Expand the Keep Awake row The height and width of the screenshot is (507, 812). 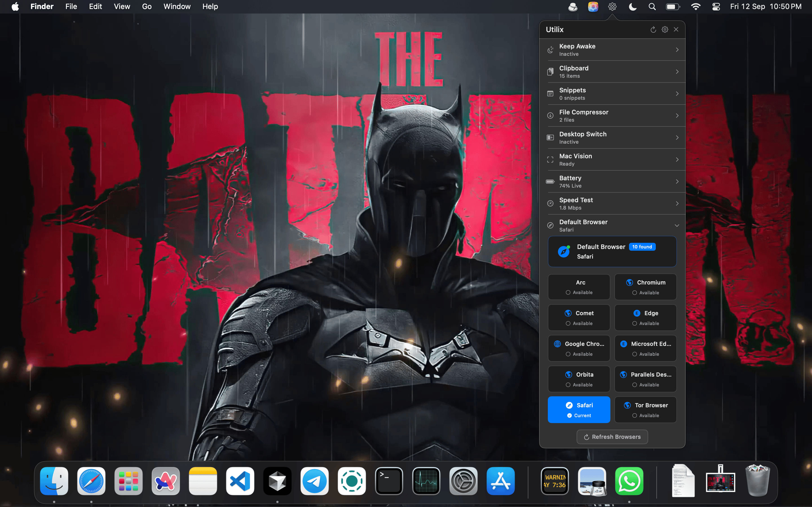(x=612, y=50)
